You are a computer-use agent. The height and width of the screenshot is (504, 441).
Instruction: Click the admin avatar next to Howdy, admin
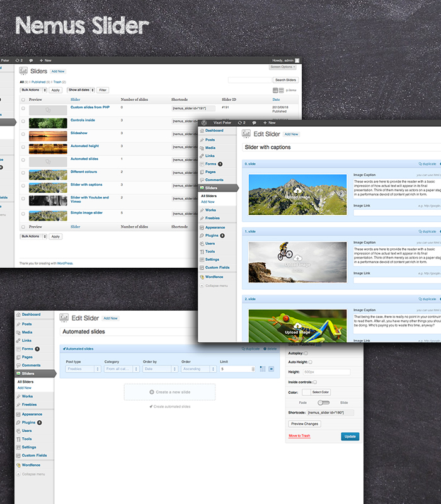click(297, 60)
